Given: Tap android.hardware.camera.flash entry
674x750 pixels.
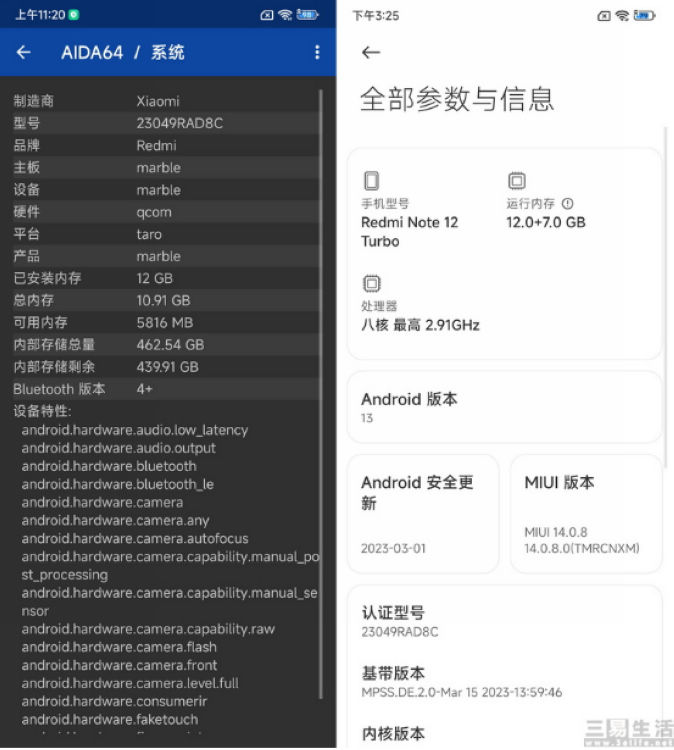Looking at the screenshot, I should (119, 647).
